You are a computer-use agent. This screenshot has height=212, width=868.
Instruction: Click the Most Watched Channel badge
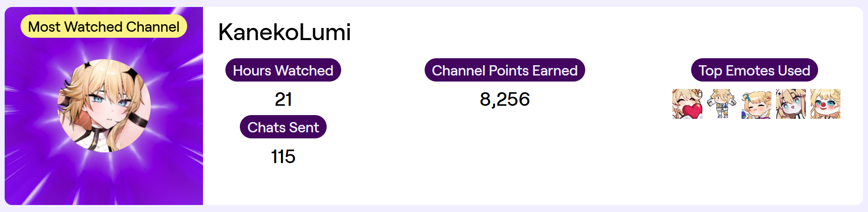click(104, 27)
